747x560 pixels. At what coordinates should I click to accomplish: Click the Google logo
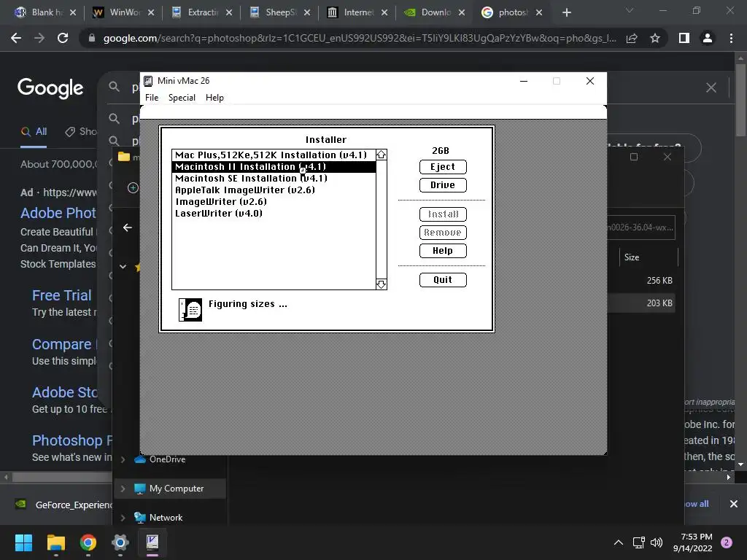[x=50, y=87]
